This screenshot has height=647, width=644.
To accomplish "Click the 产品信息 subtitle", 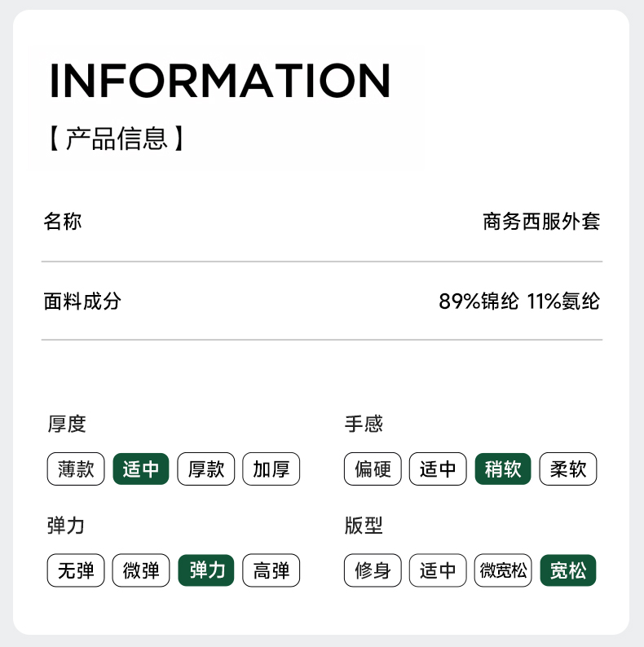I will tap(115, 138).
